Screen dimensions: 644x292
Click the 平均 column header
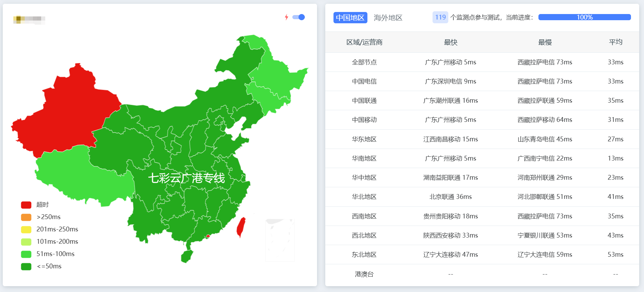tap(616, 42)
